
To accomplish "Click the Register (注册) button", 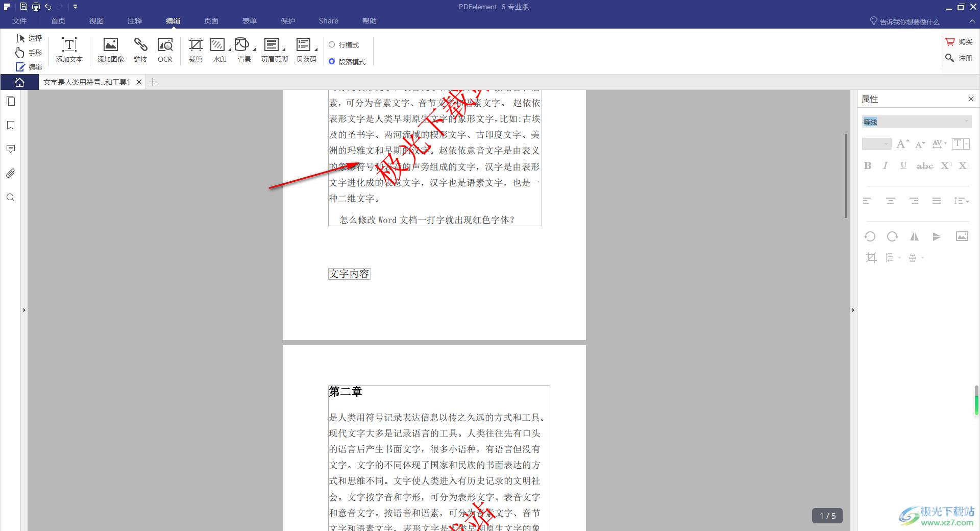I will [959, 58].
